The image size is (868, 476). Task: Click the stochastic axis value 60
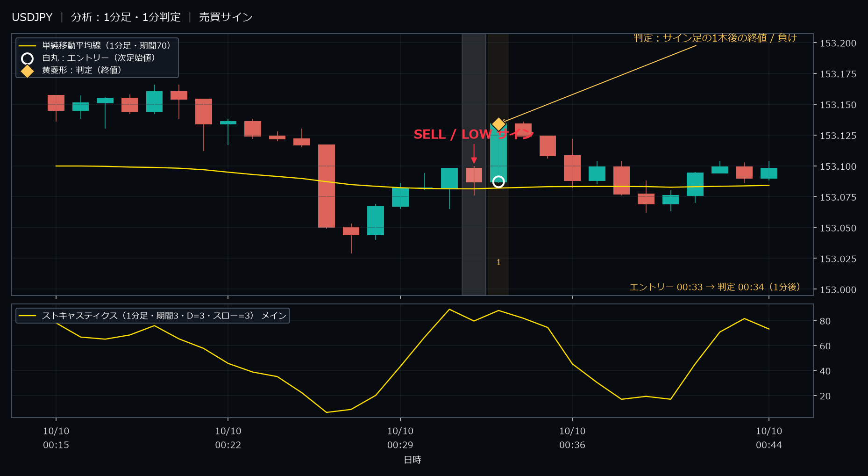(x=825, y=346)
